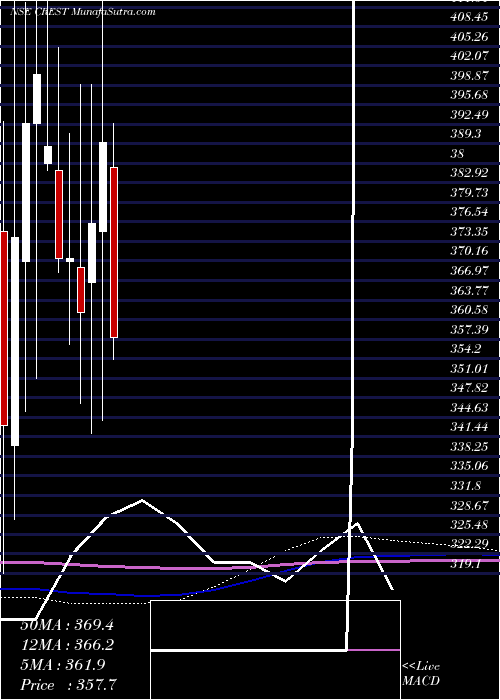This screenshot has width=500, height=700.
Task: Click the 12MA : 366.2 reading
Action: [67, 645]
